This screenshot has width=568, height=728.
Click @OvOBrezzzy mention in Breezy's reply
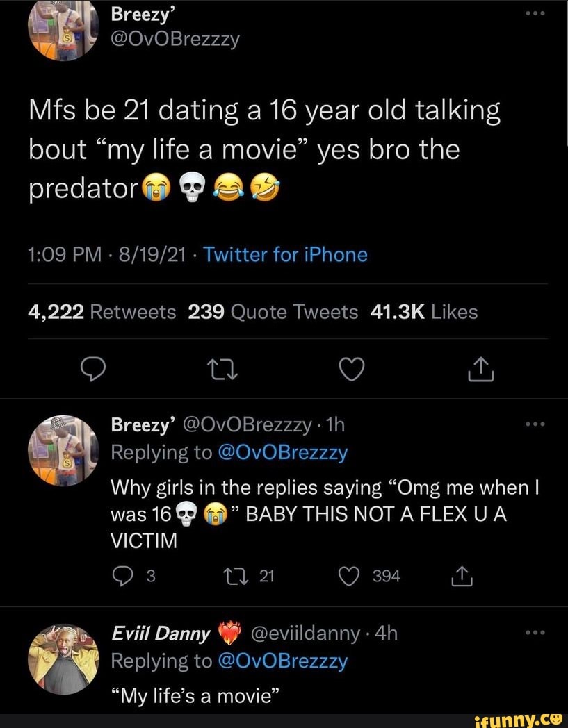[283, 453]
